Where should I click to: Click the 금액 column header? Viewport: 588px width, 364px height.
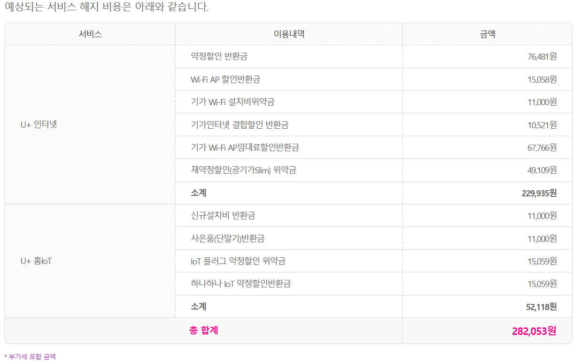click(487, 34)
